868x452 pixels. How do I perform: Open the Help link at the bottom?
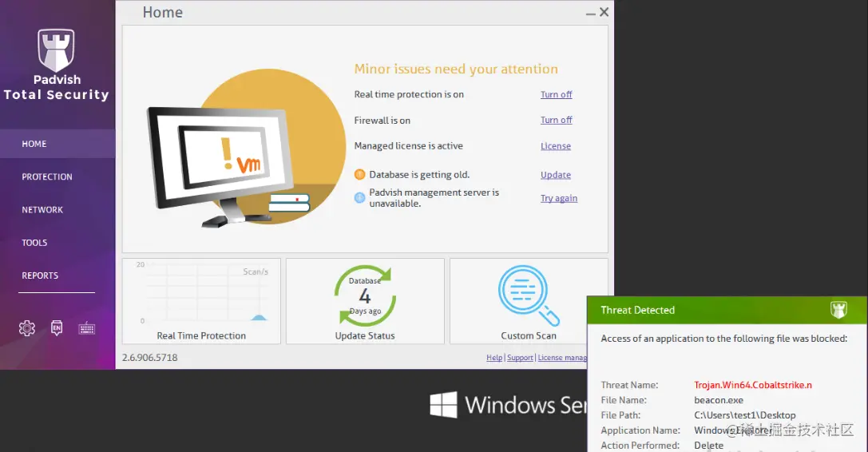pyautogui.click(x=494, y=358)
